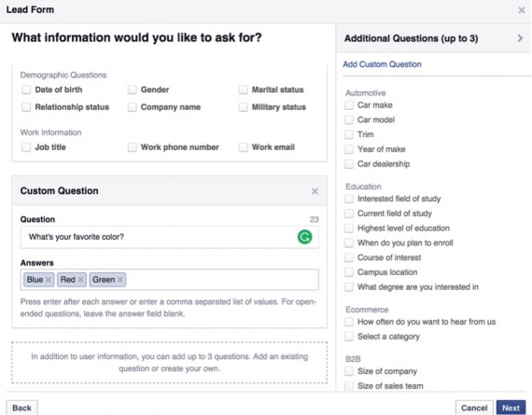
Task: Check the Job title checkbox
Action: tap(26, 147)
